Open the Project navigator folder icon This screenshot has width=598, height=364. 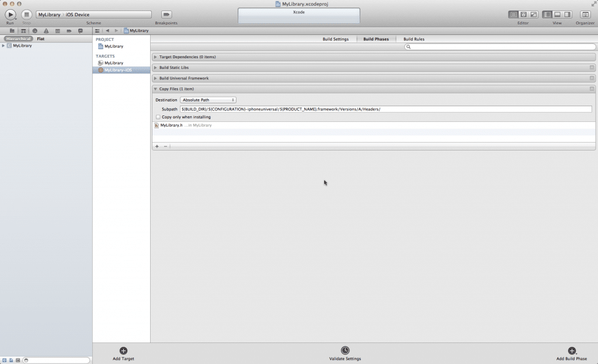tap(12, 30)
